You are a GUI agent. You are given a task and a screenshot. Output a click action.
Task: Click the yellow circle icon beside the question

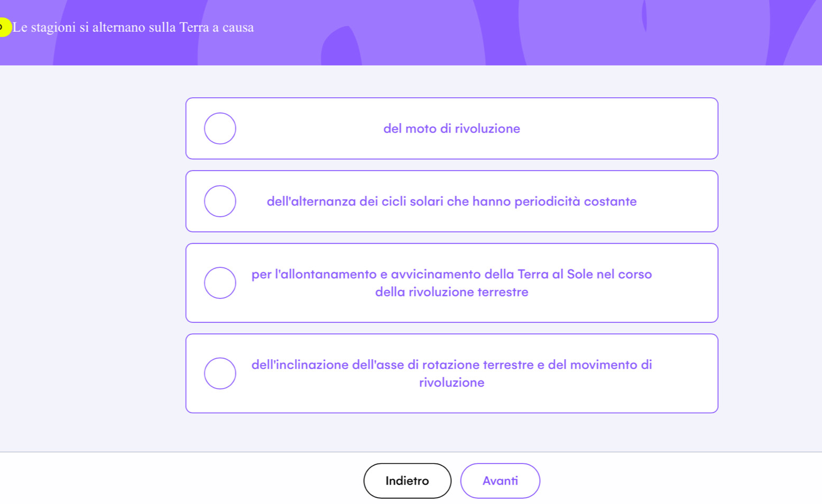4,27
